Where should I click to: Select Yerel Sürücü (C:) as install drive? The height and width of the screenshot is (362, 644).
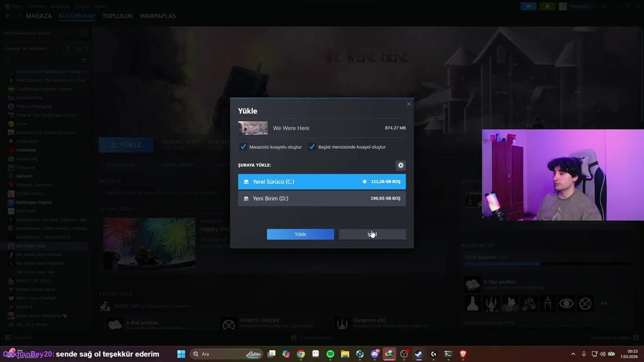click(x=322, y=182)
